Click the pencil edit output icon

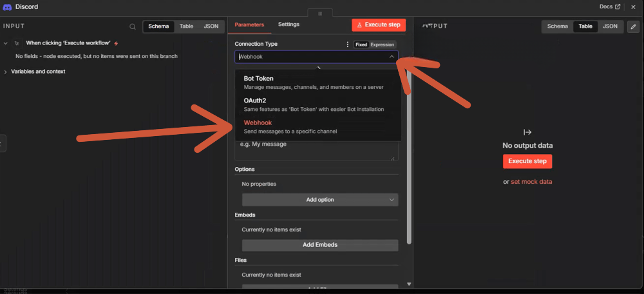[x=633, y=26]
